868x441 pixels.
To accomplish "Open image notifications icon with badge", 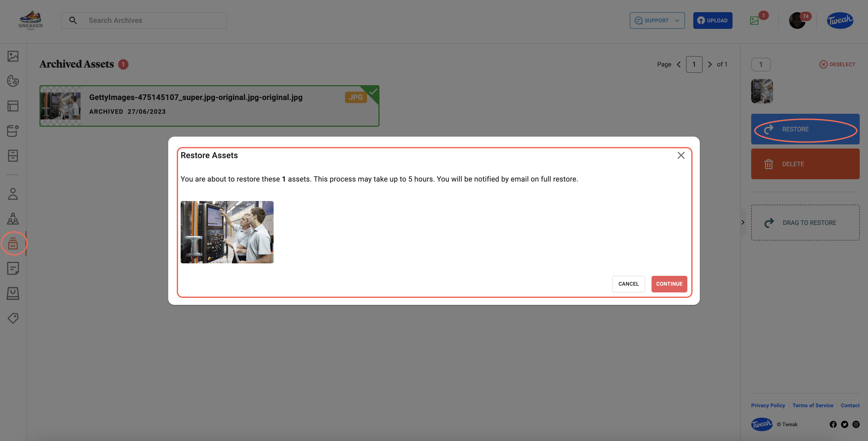I will [x=755, y=21].
